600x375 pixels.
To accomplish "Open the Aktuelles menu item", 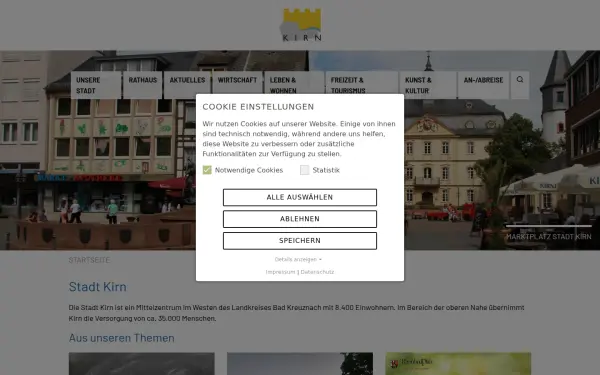I will 188,85.
